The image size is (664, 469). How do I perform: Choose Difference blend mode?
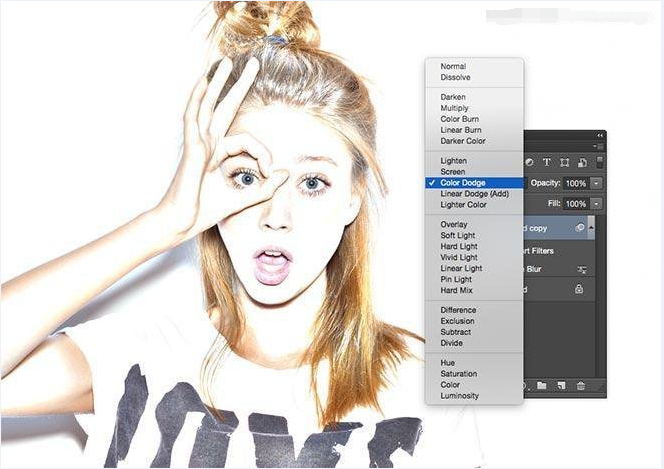[x=474, y=310]
